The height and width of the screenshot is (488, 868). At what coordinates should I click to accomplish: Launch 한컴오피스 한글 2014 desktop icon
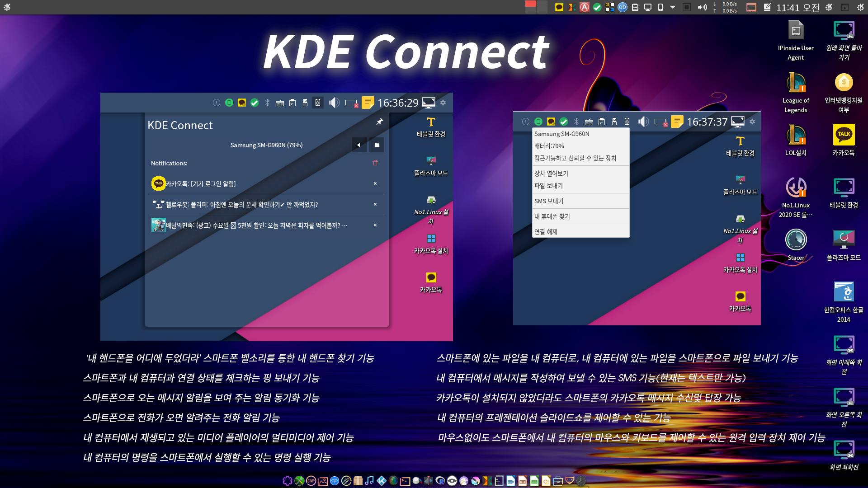pos(844,303)
